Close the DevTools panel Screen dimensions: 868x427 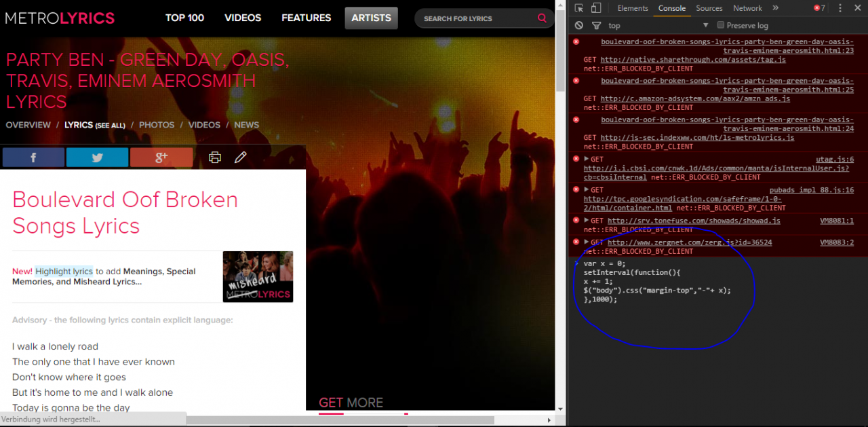click(x=857, y=8)
